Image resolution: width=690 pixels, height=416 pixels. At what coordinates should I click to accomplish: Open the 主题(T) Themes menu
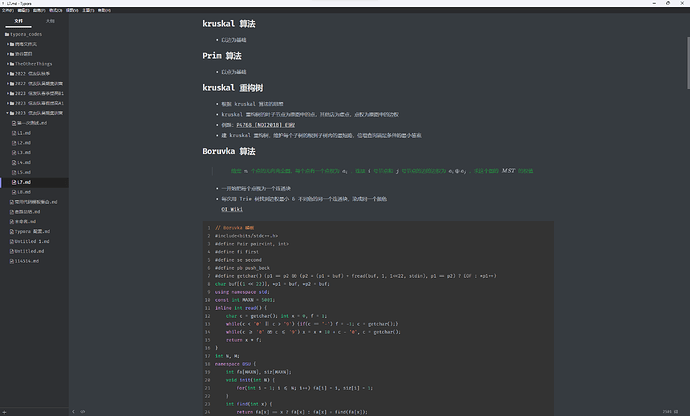pos(88,10)
